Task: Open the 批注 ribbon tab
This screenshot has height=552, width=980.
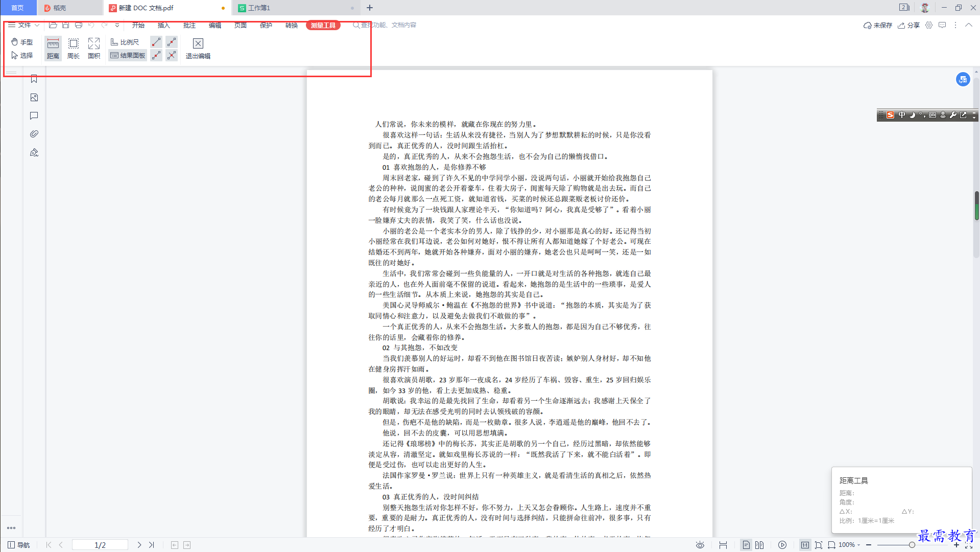Action: [189, 25]
